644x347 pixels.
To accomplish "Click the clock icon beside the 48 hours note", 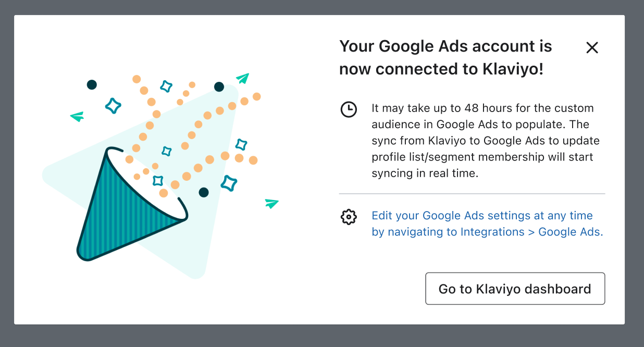I will [x=349, y=109].
